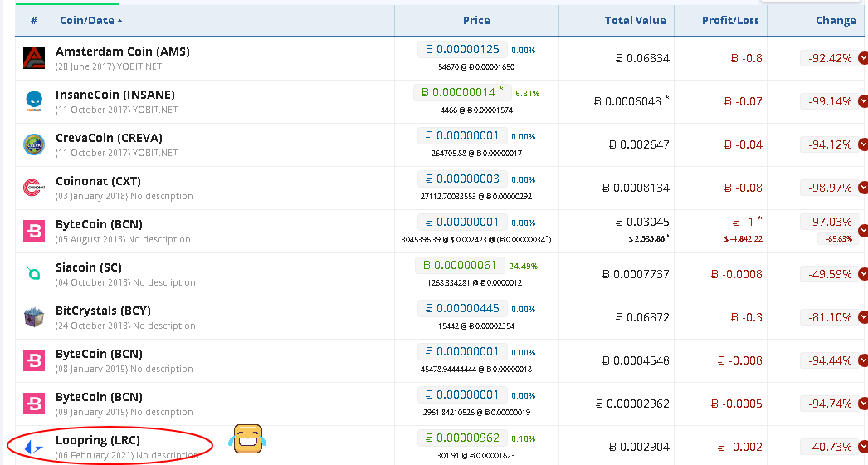Click the -99.14% change badge
Screen dimensions: 868x465
pyautogui.click(x=829, y=101)
